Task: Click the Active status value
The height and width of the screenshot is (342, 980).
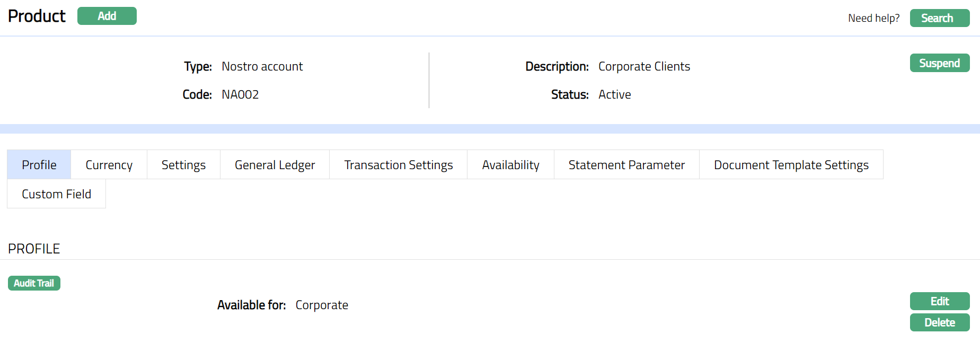Action: click(614, 94)
